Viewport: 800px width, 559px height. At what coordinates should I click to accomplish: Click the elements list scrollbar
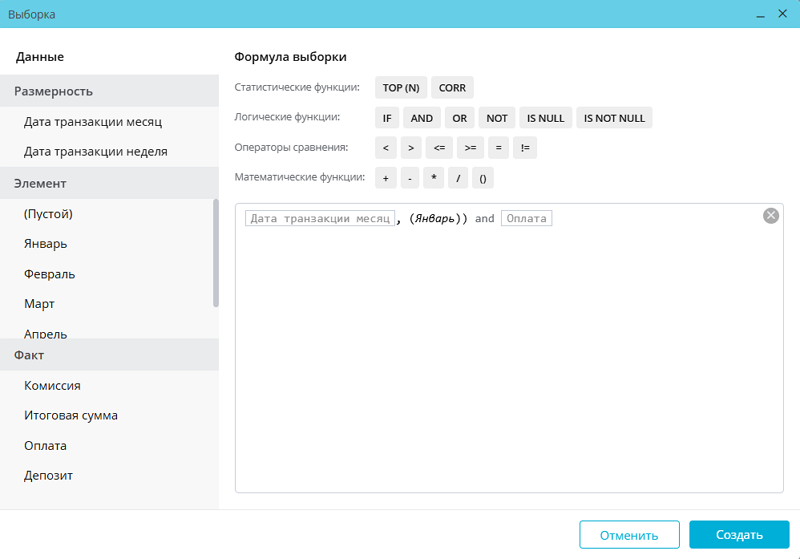(x=216, y=253)
